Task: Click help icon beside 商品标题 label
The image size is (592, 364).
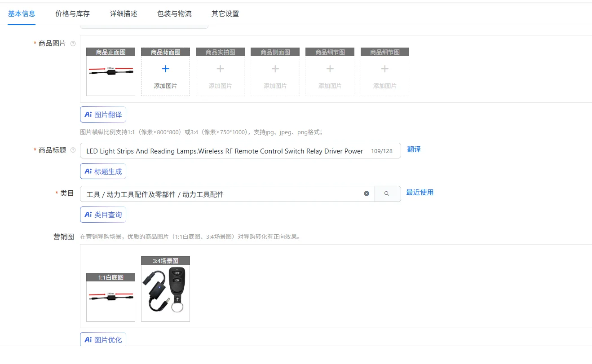Action: point(73,150)
